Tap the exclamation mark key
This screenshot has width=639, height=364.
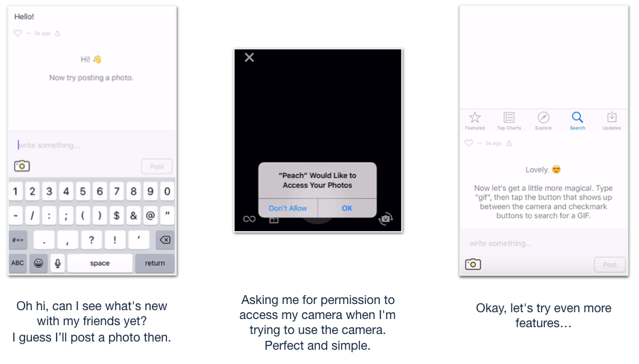[x=115, y=240]
